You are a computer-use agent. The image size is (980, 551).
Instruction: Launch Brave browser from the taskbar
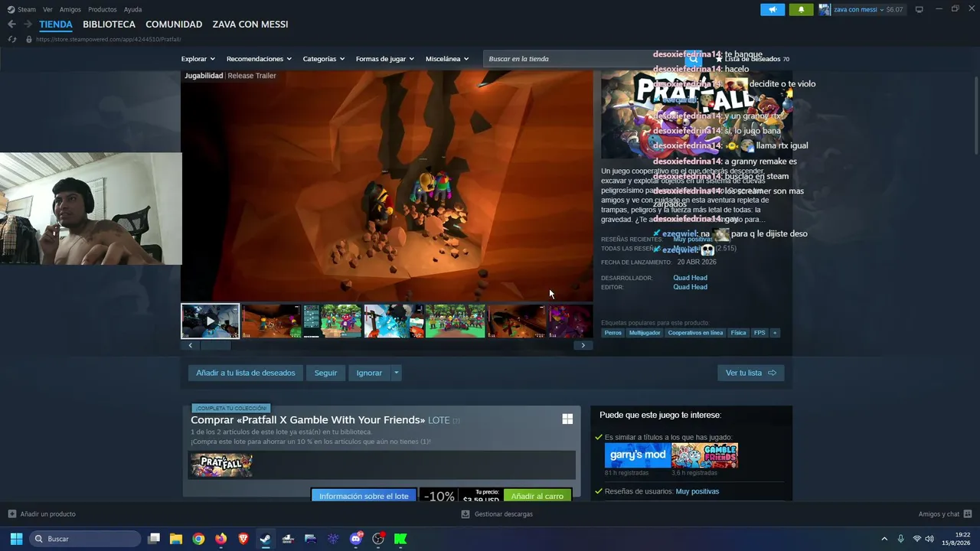click(243, 539)
